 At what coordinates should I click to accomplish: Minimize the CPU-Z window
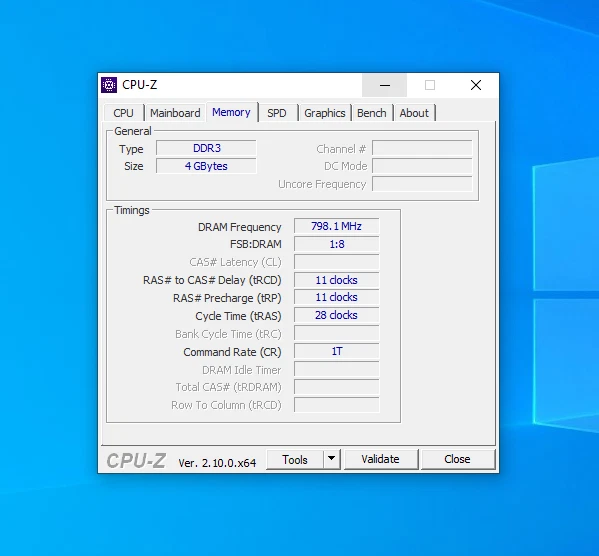(385, 85)
